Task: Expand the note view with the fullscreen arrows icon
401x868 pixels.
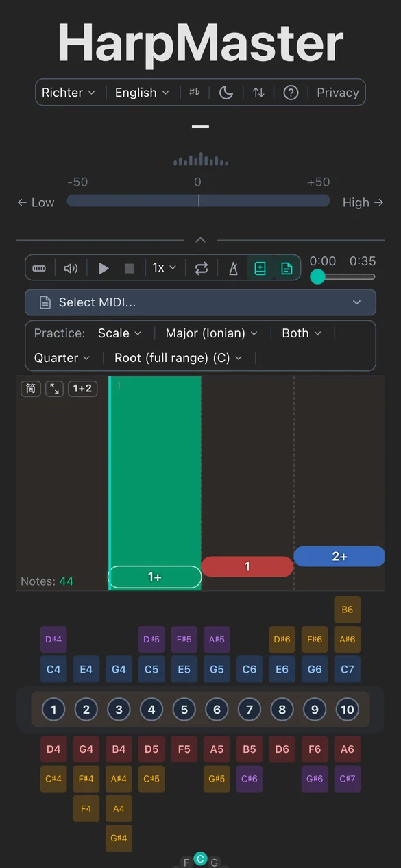Action: point(53,389)
